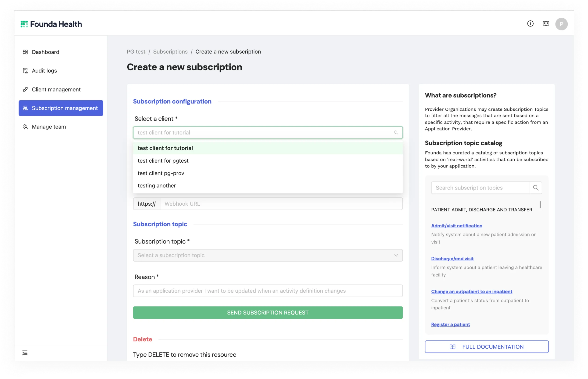Click the search subscription topics magnifier button
This screenshot has width=588, height=379.
[x=536, y=188]
